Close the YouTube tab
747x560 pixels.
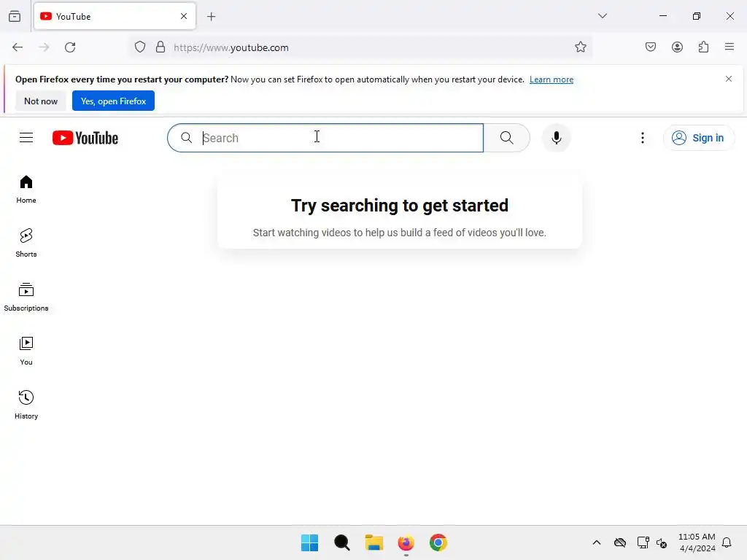click(184, 16)
